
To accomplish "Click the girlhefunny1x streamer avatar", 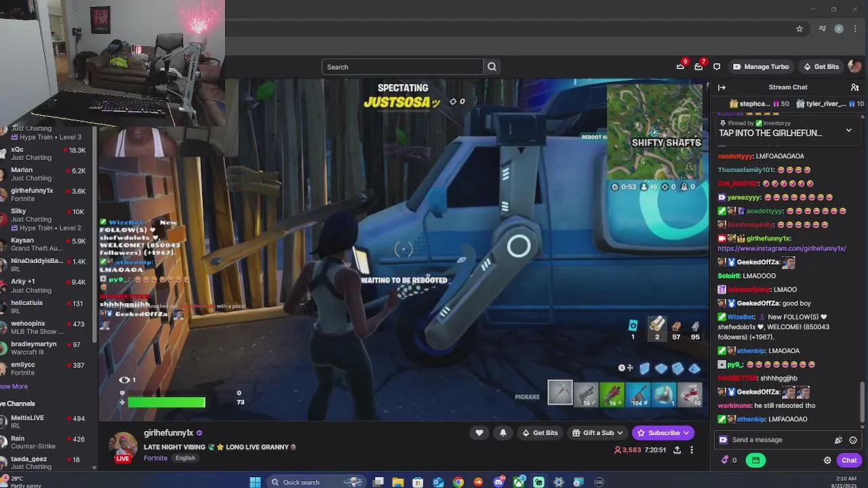I will [123, 445].
